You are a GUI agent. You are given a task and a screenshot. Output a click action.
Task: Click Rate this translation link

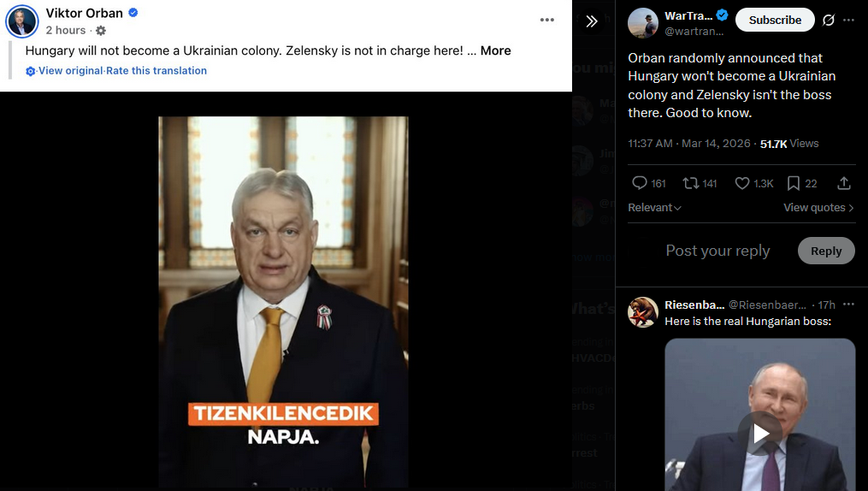156,71
